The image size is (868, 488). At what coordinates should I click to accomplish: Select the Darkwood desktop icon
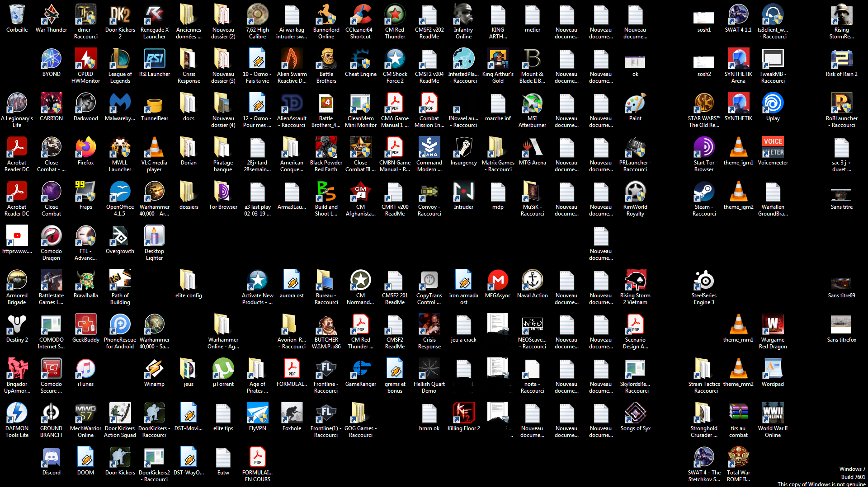(85, 107)
